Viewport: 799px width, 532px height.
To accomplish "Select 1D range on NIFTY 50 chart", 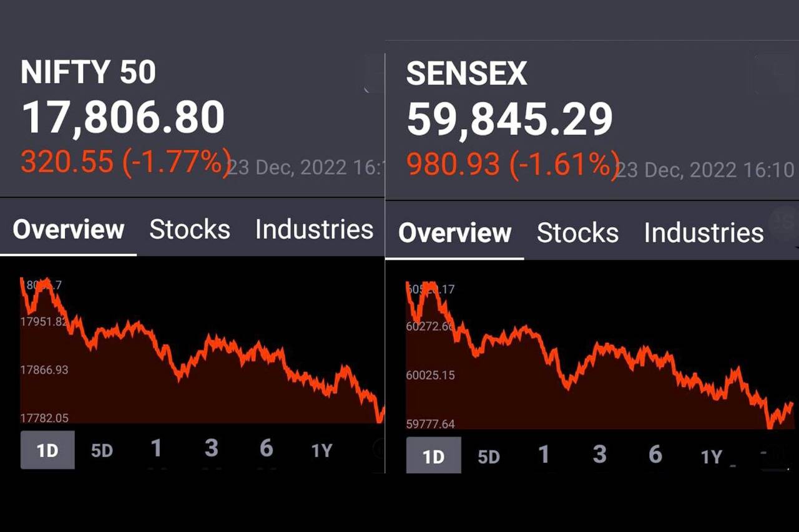I will [x=47, y=450].
